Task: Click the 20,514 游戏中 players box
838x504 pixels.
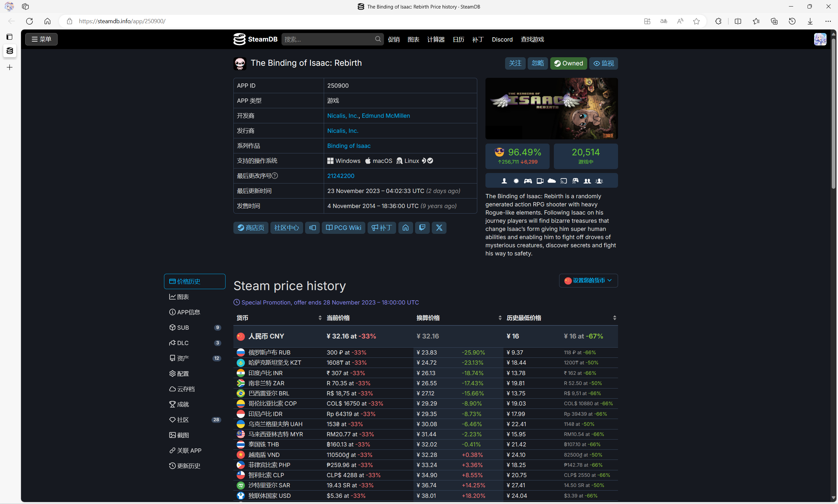Action: pyautogui.click(x=586, y=156)
